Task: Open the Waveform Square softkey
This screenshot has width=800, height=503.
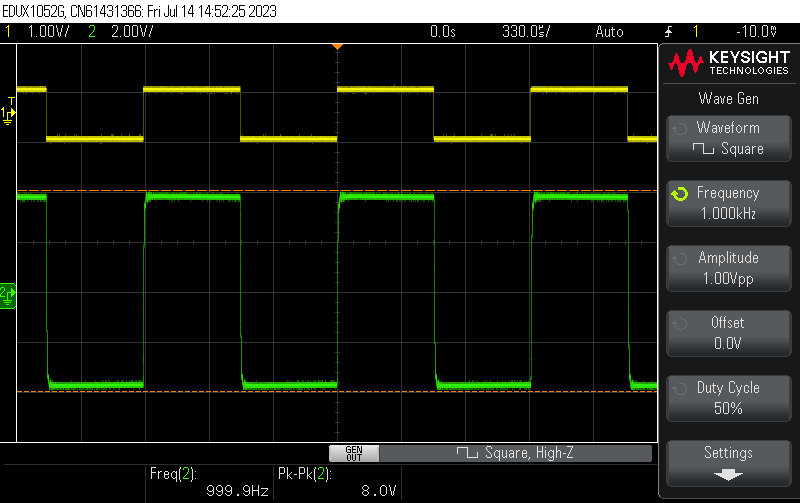Action: click(729, 139)
